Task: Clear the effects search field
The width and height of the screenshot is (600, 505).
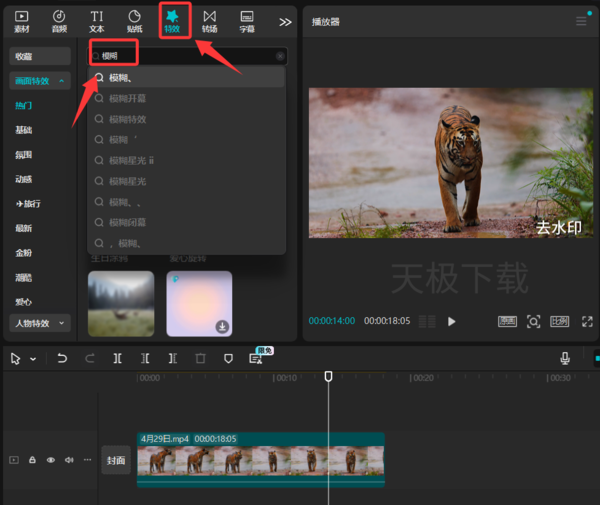Action: point(279,57)
